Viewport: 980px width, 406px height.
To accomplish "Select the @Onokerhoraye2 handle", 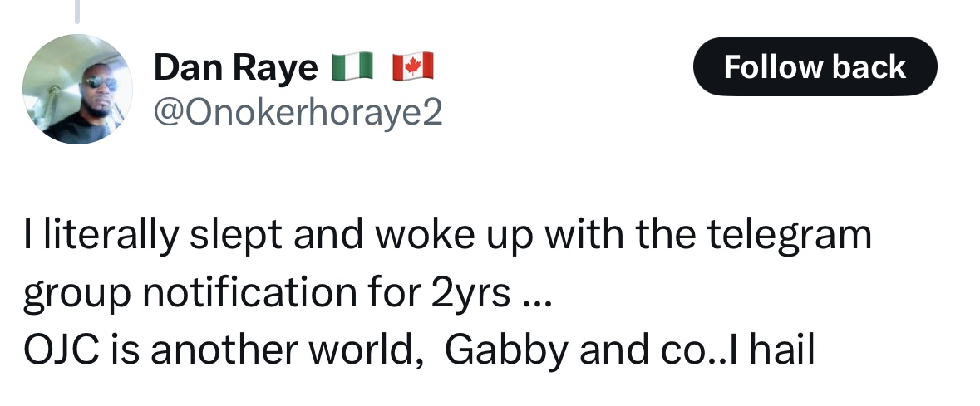I will (298, 112).
